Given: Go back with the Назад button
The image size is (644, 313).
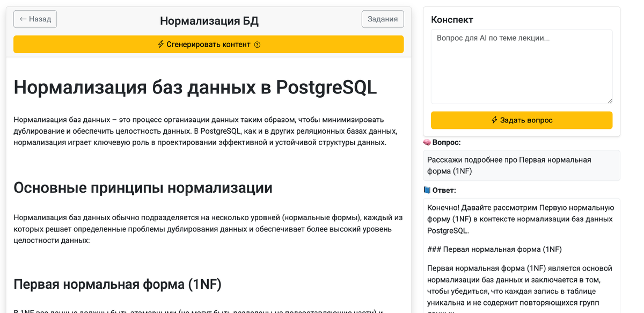Looking at the screenshot, I should (x=35, y=19).
